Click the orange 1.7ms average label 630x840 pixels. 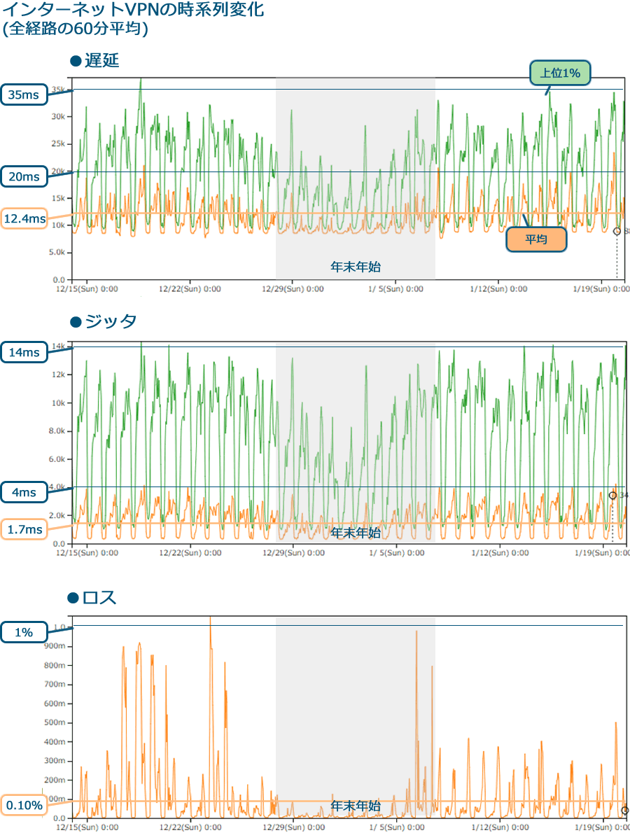24,530
